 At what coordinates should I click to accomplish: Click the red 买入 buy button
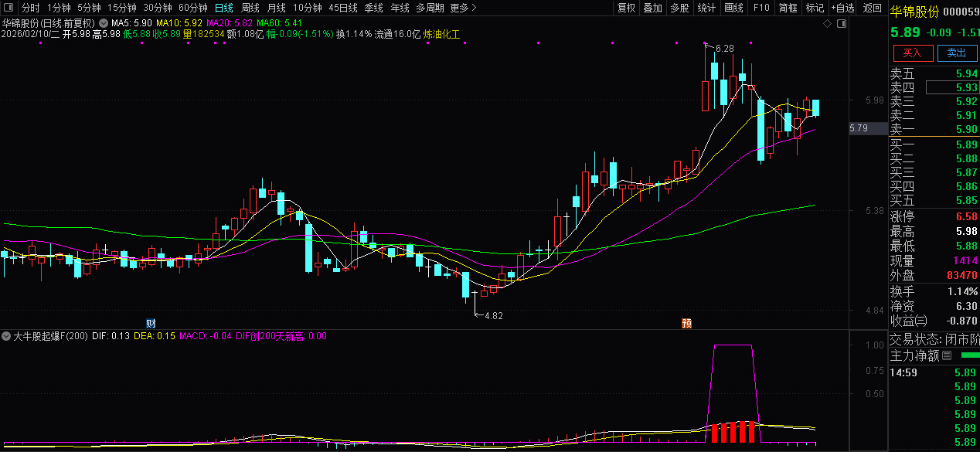(913, 53)
